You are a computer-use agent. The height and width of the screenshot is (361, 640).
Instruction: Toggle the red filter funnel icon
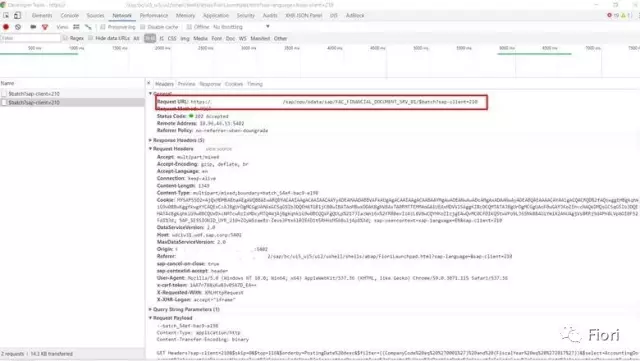click(45, 27)
